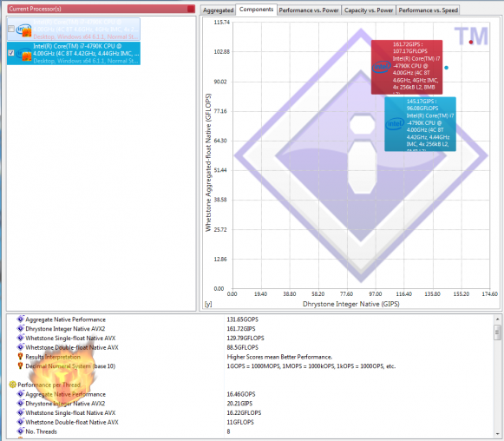Select the Performance per Thread section heading
Screen dimensions: 504x441
49,385
